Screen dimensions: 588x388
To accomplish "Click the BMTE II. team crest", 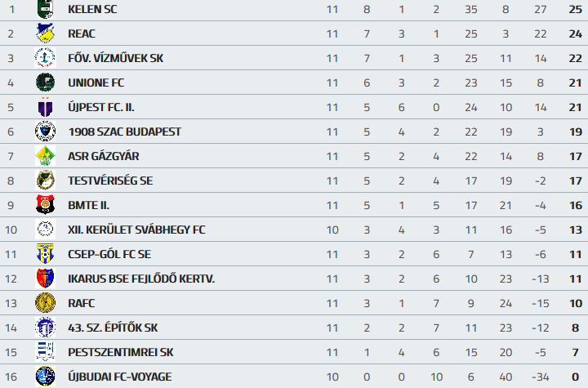I will pos(44,205).
